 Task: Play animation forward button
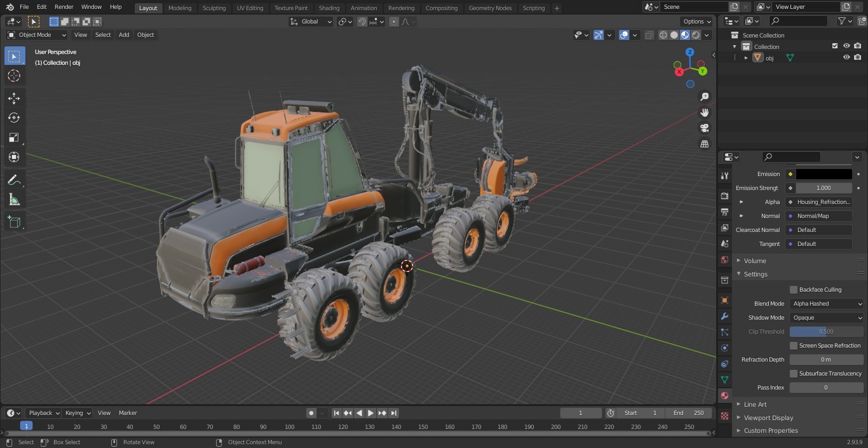click(x=370, y=413)
